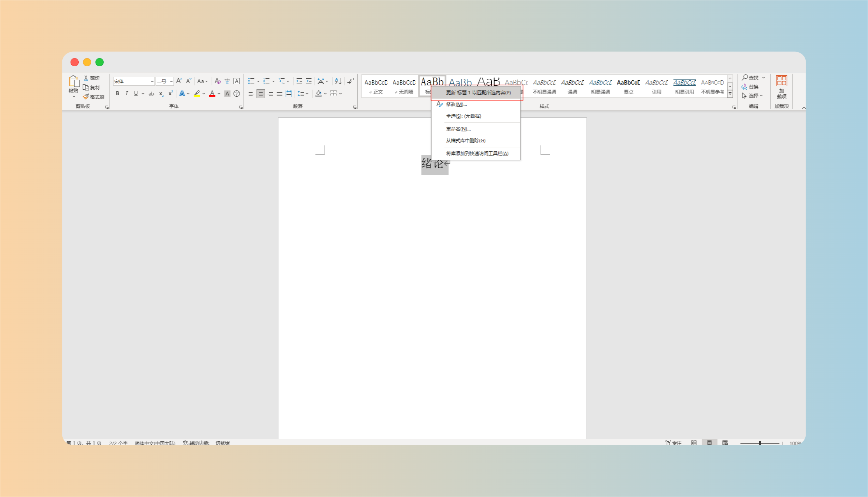Click the Clear Formatting eraser icon
Screen dimensions: 868x497
tap(218, 81)
